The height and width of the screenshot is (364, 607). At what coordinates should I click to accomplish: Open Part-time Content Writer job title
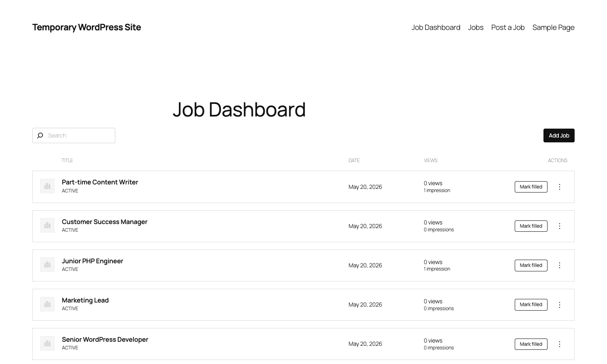point(100,182)
